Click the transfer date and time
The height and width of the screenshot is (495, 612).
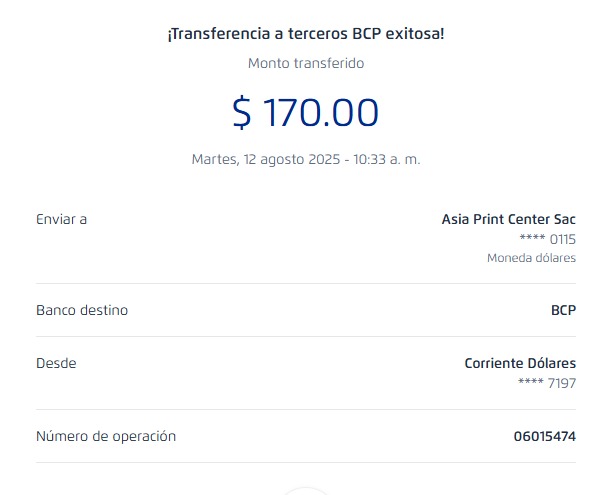(x=306, y=159)
